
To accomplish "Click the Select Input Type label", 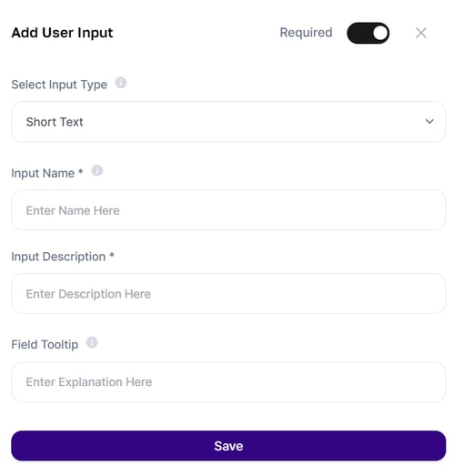I will pos(59,85).
